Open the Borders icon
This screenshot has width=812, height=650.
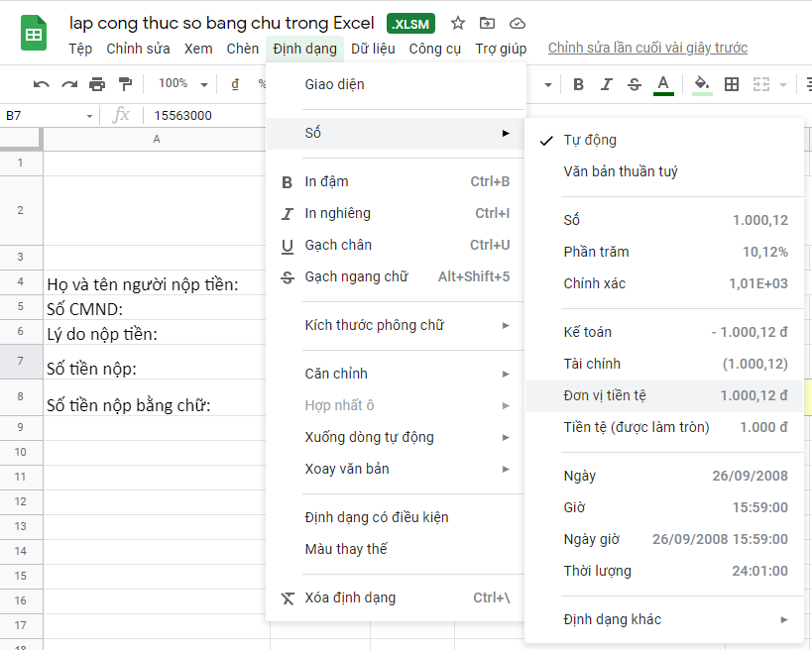731,84
